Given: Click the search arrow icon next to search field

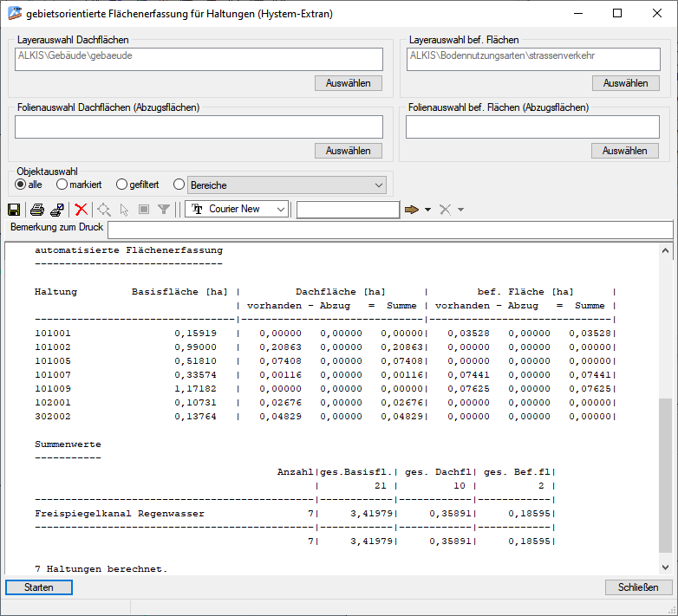Looking at the screenshot, I should coord(411,210).
